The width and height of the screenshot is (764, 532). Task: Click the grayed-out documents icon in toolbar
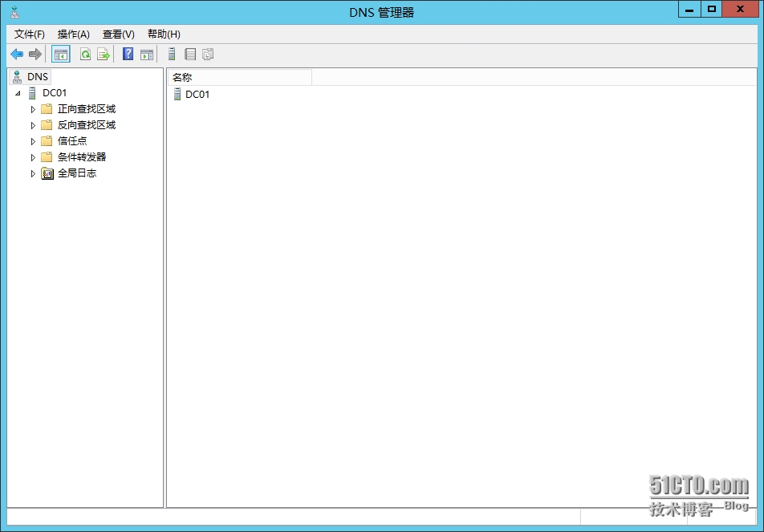coord(209,55)
